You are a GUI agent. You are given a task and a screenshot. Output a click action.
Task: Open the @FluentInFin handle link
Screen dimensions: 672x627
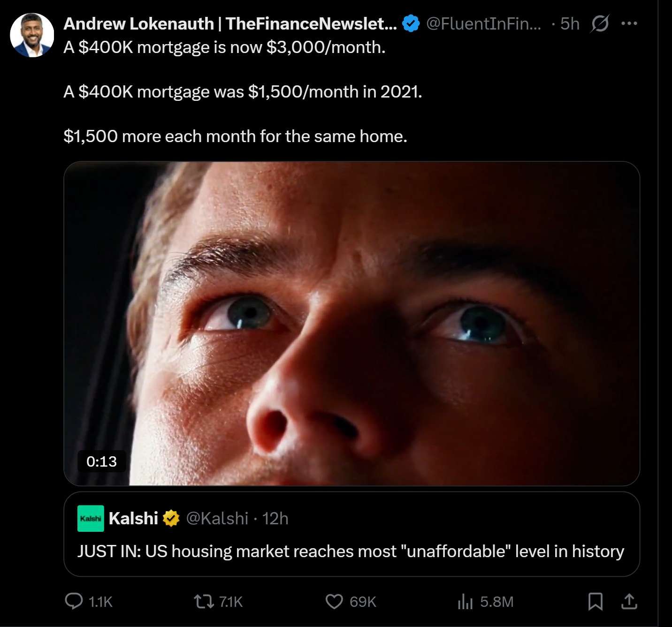483,23
